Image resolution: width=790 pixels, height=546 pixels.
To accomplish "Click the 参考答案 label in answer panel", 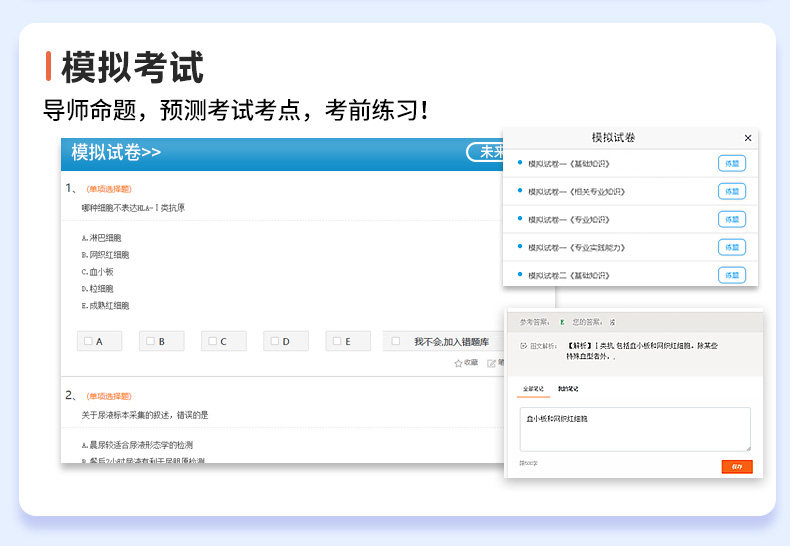I will (535, 322).
